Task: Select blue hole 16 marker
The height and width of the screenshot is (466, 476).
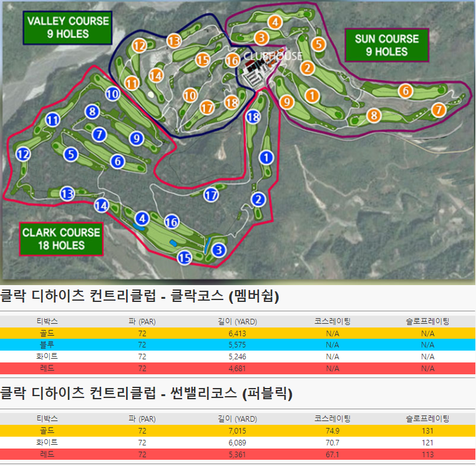Action: pyautogui.click(x=172, y=222)
